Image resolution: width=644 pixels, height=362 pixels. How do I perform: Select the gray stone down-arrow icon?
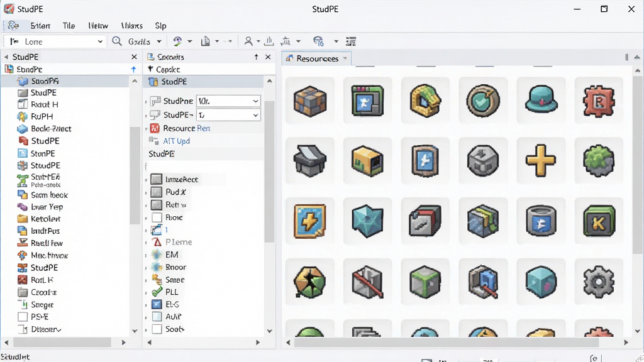(483, 160)
